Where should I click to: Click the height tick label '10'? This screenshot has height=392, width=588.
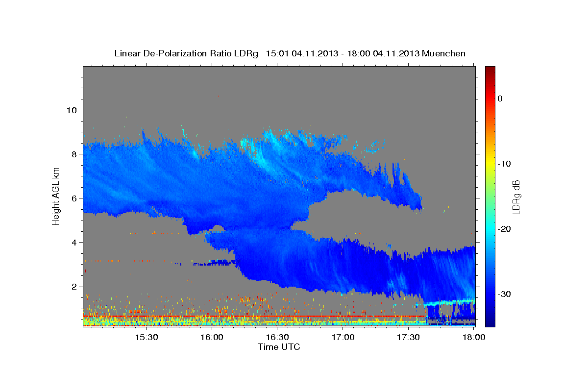pyautogui.click(x=72, y=110)
